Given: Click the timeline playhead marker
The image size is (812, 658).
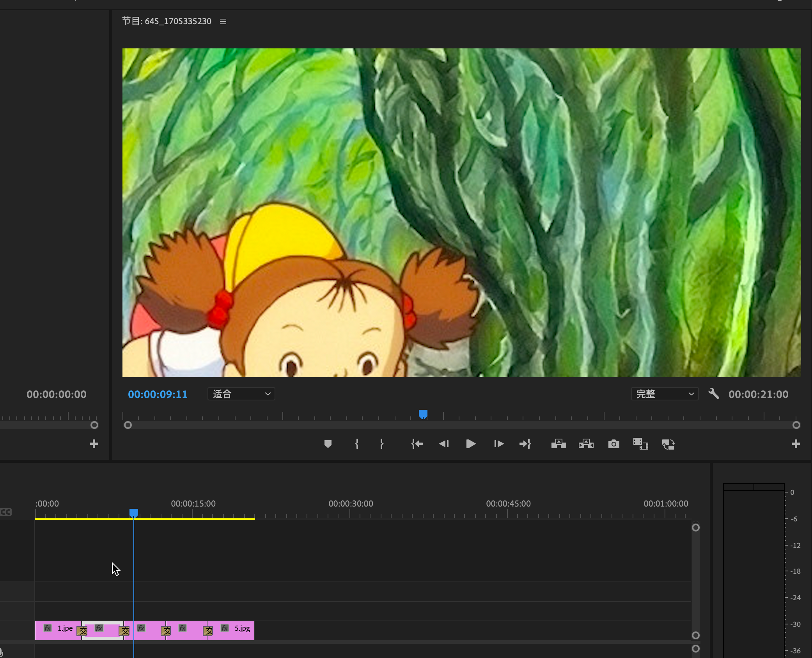Looking at the screenshot, I should 134,513.
